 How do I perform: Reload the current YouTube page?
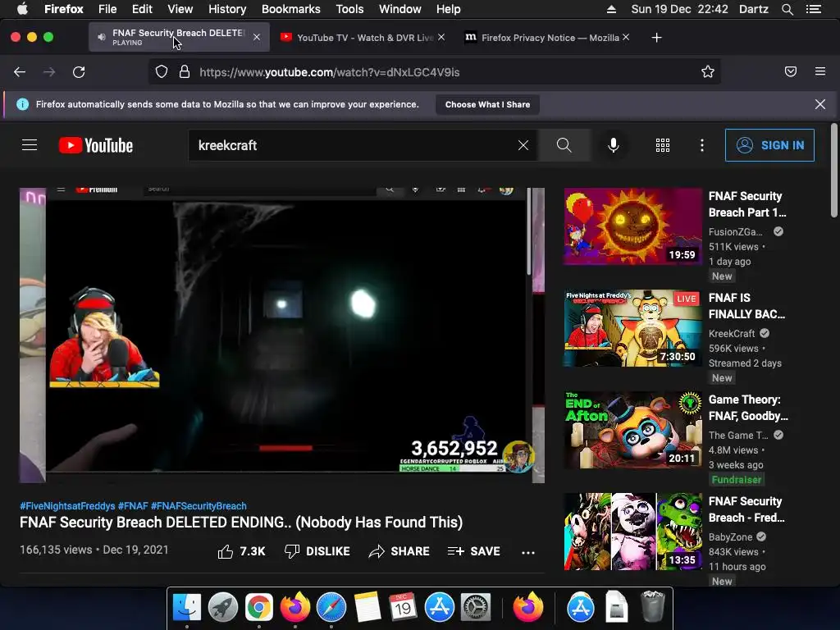(79, 72)
